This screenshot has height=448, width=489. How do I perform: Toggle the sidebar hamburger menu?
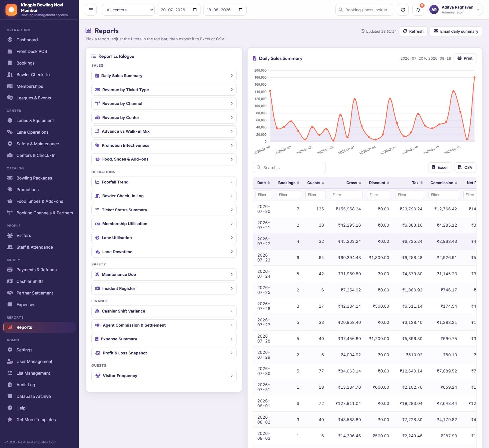[x=91, y=10]
